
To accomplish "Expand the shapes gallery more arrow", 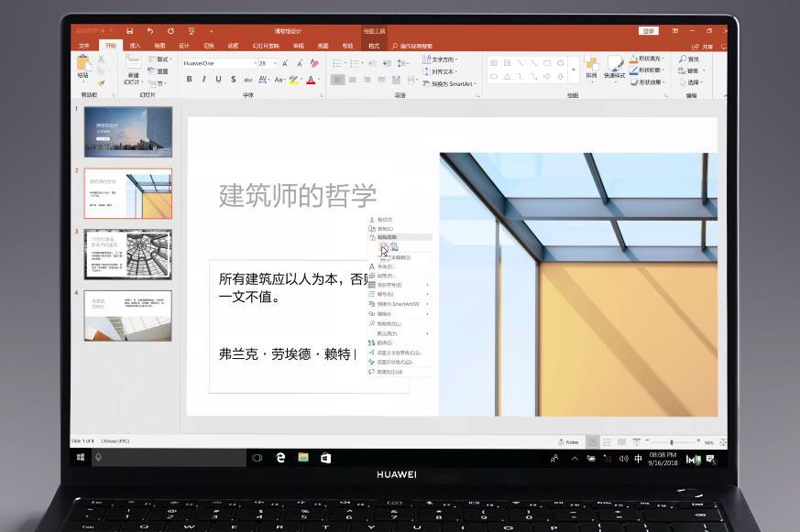I will click(x=574, y=70).
